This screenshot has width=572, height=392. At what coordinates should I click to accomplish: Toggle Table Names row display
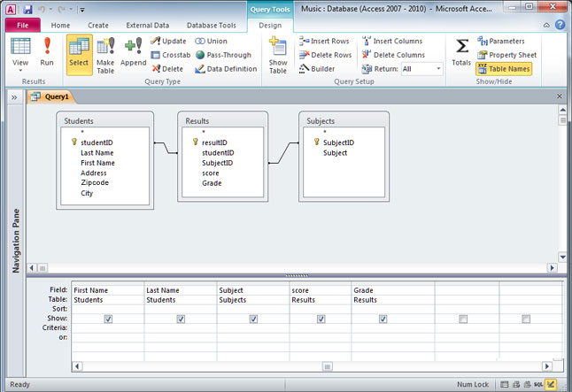click(x=504, y=68)
